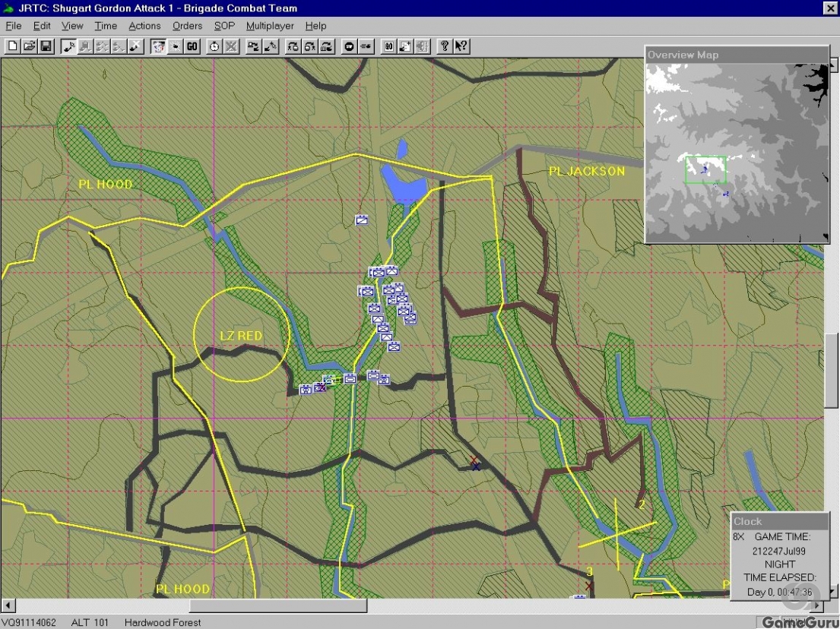Click the red and blue X marker on the road

click(x=474, y=463)
